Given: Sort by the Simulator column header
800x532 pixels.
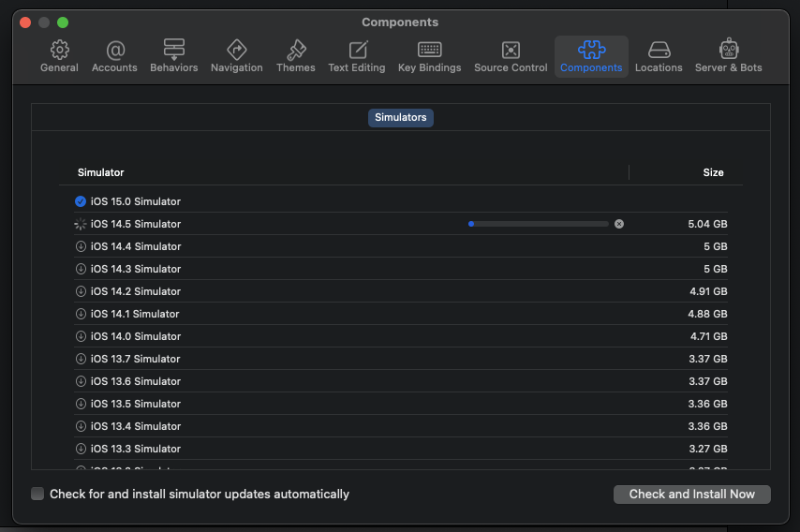Looking at the screenshot, I should pos(100,172).
